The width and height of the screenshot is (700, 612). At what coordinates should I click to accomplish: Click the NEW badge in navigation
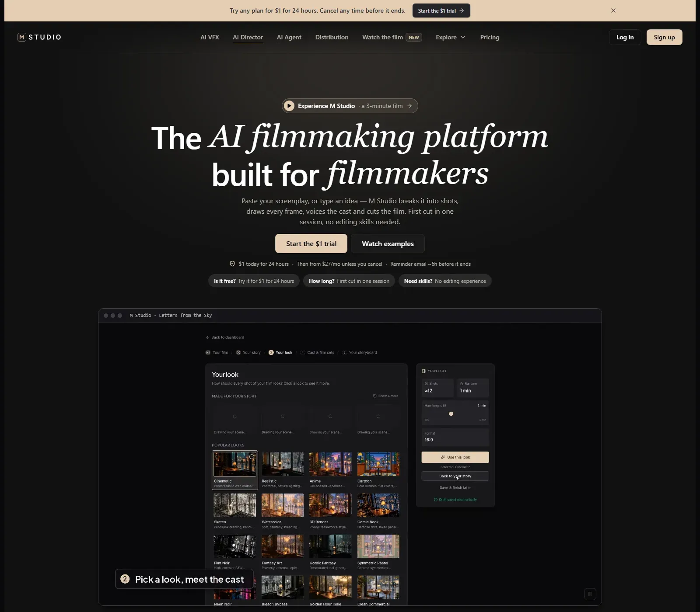click(414, 37)
